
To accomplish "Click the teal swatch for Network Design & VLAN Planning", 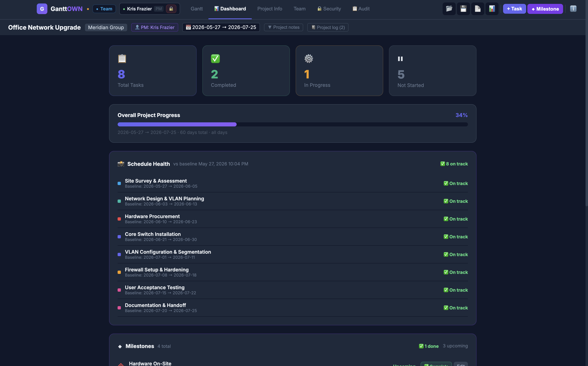I will (119, 201).
